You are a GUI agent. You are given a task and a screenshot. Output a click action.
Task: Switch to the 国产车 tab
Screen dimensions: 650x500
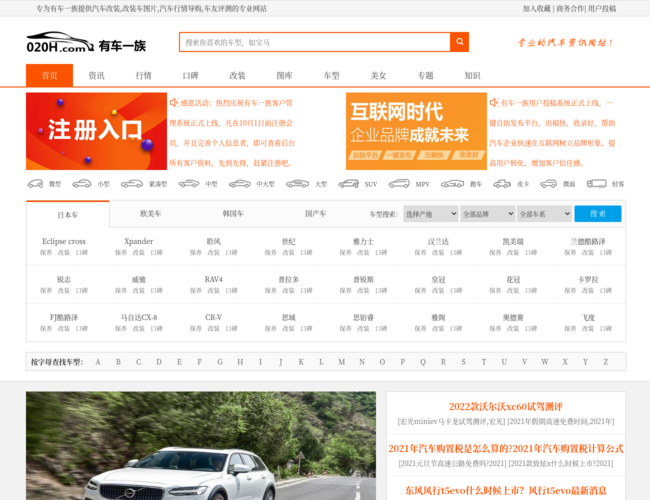coord(315,214)
